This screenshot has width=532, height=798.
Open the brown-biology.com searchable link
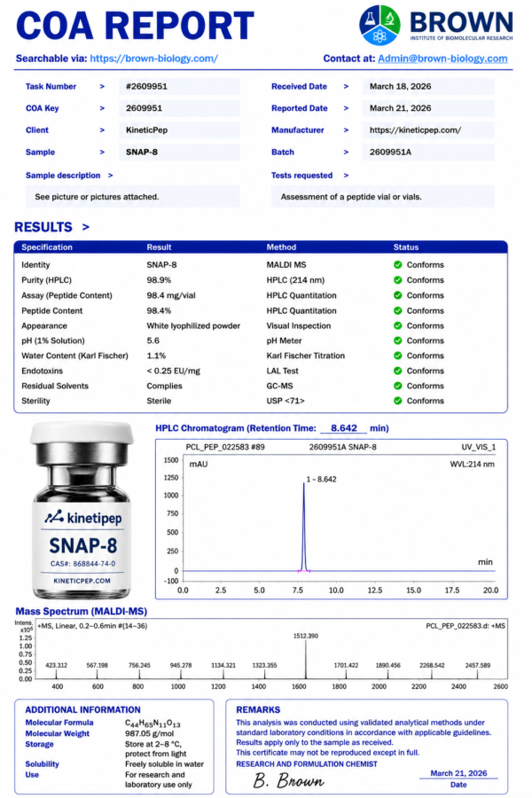(x=153, y=59)
